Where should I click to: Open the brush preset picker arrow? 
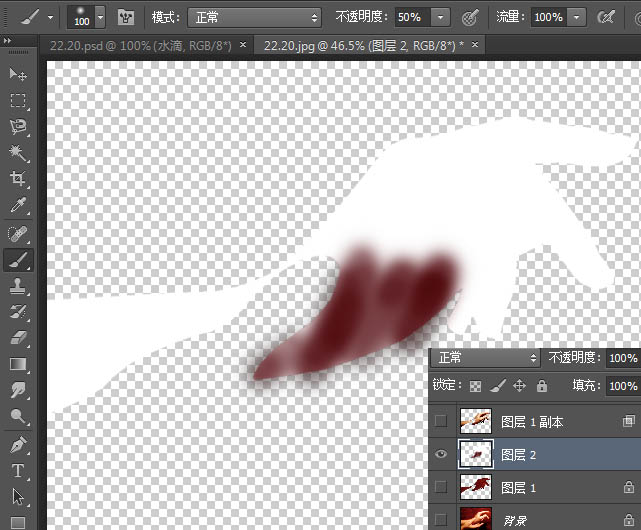[101, 18]
